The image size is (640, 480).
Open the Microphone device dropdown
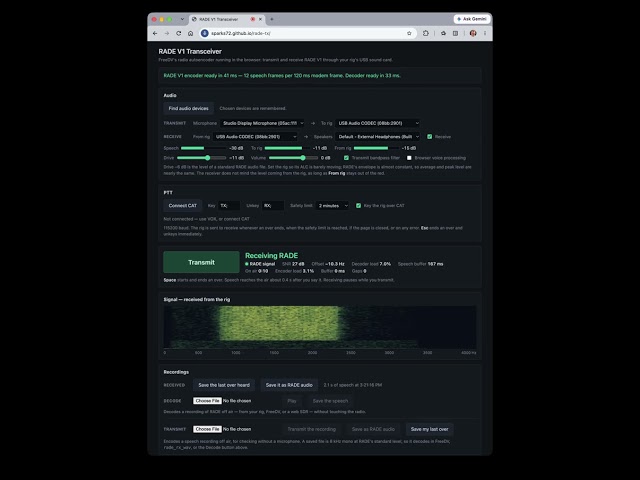[262, 123]
